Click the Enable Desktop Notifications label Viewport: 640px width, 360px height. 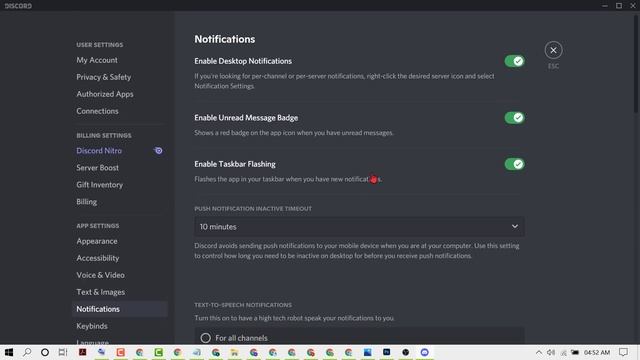click(x=243, y=61)
